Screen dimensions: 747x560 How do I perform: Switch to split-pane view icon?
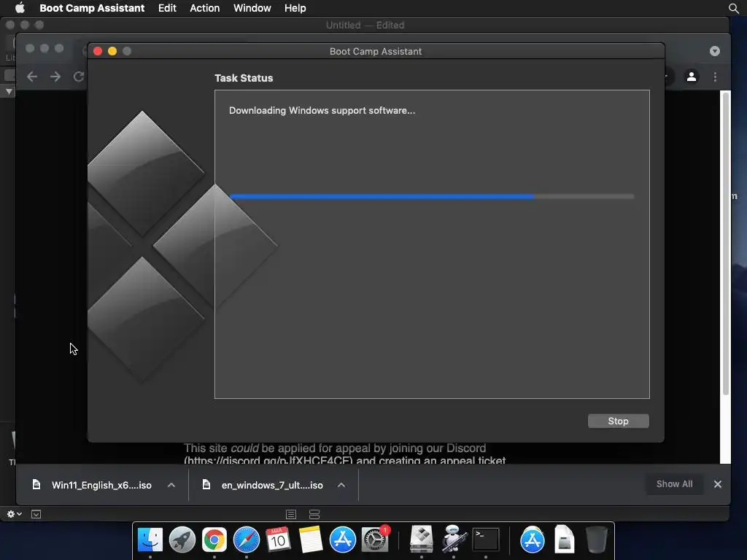(x=314, y=514)
